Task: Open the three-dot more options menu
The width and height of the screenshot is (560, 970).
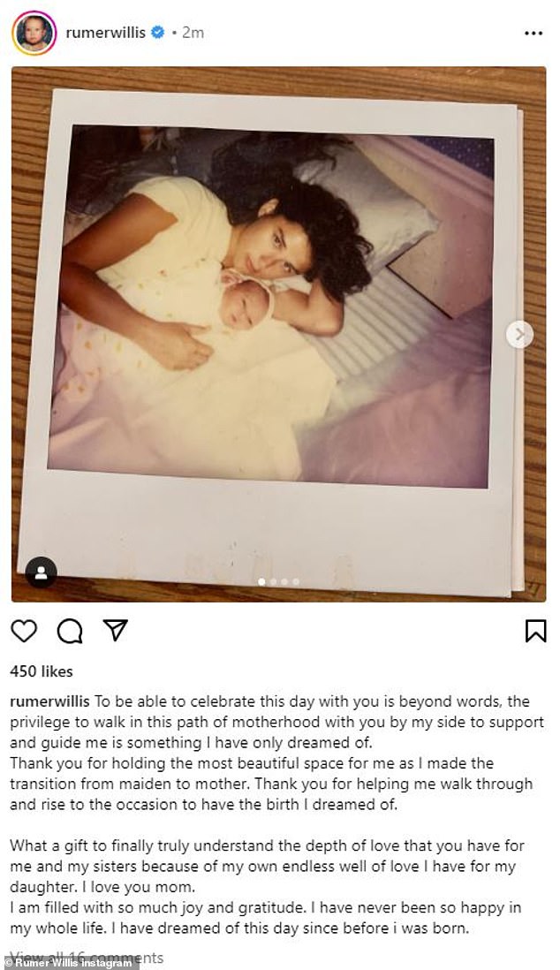Action: 534,33
